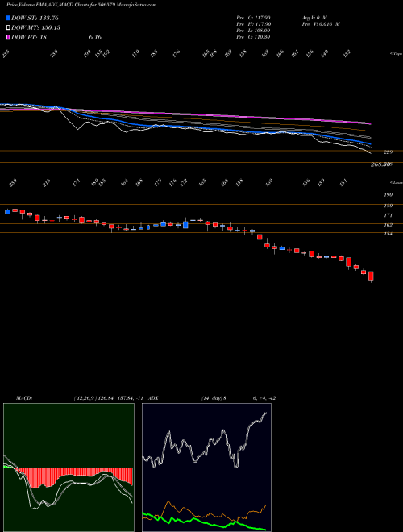Click the 'Pre C: 110.30' value

coord(253,36)
